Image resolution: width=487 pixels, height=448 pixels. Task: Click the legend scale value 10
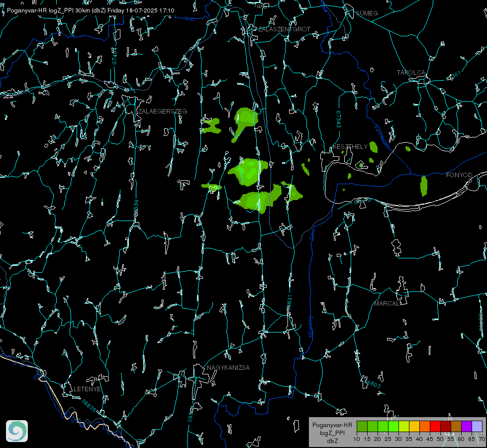pos(357,440)
